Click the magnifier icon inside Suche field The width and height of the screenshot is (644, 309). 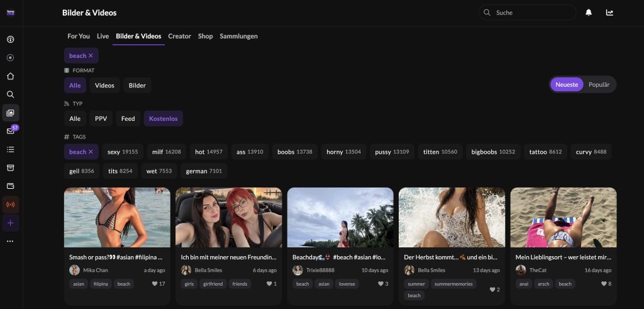[487, 13]
